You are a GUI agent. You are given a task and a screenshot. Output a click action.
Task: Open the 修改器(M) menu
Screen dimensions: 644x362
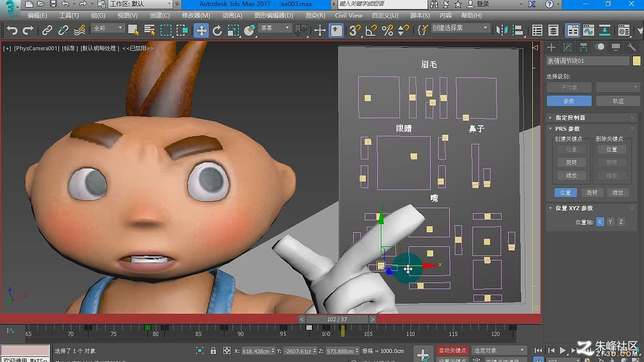click(196, 16)
